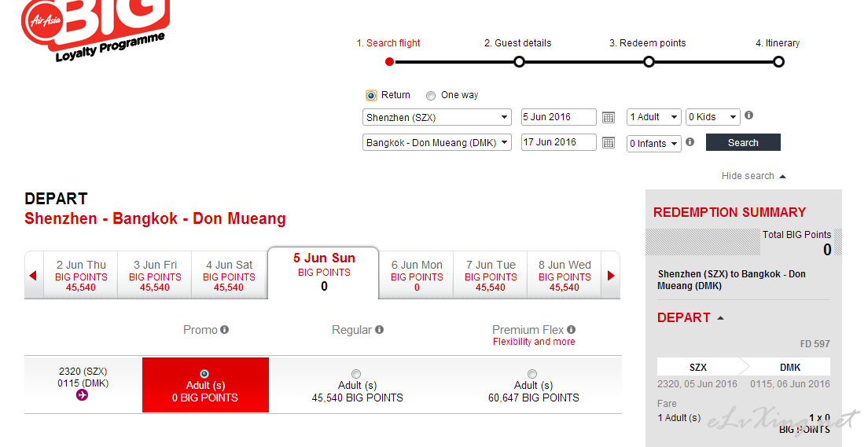Click the Redeem points progress circle

(x=649, y=62)
